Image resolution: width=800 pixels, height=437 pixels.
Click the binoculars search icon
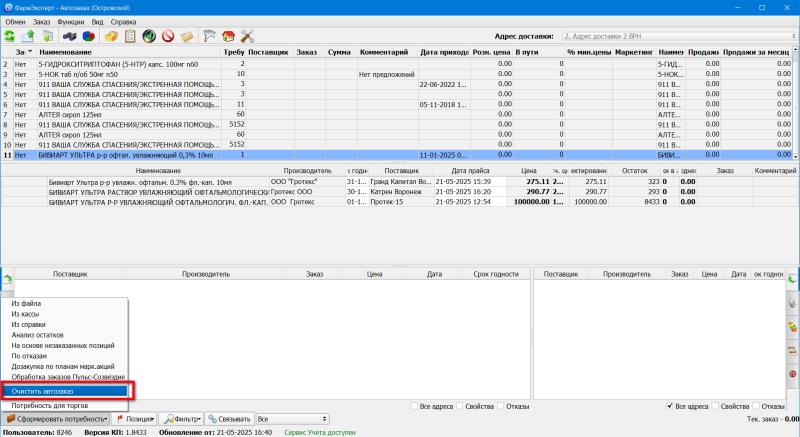[x=69, y=36]
